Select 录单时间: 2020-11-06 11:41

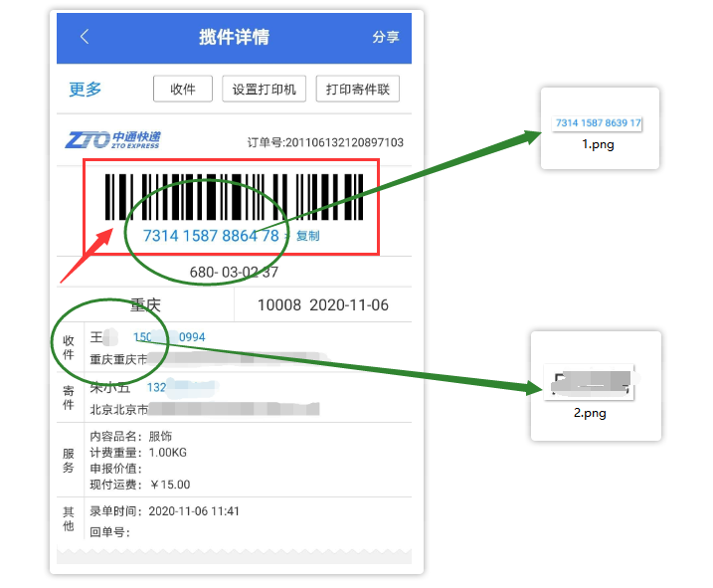pyautogui.click(x=165, y=511)
